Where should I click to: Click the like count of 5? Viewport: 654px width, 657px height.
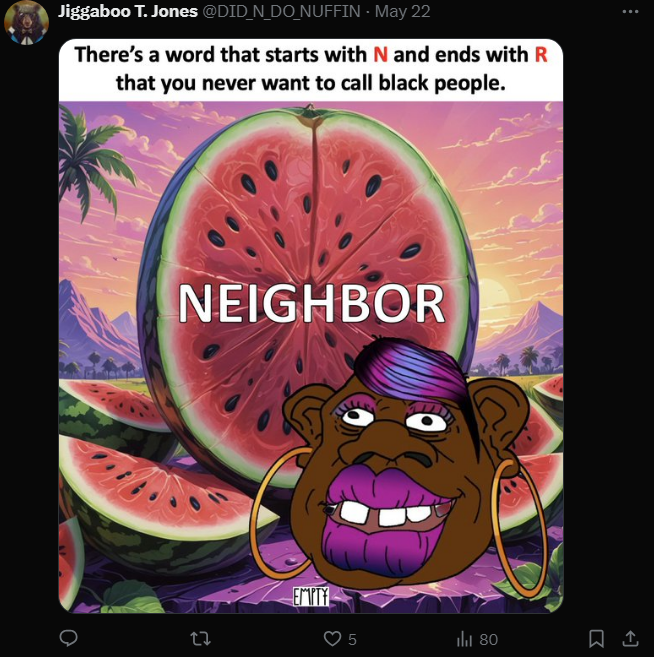[352, 639]
